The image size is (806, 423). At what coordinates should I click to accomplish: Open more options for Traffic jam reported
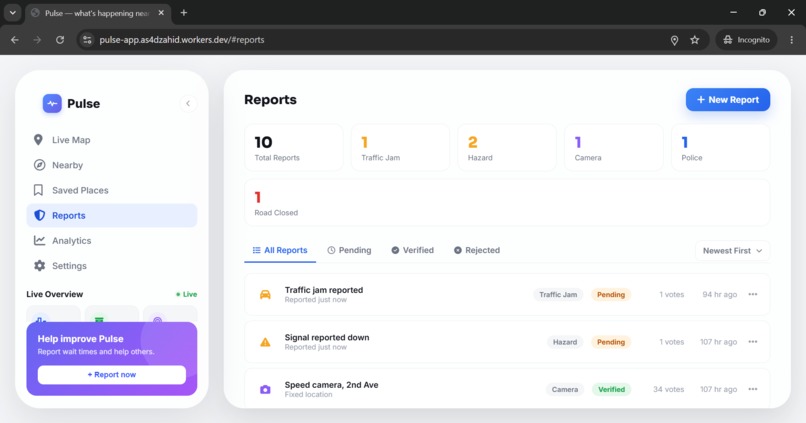(753, 295)
